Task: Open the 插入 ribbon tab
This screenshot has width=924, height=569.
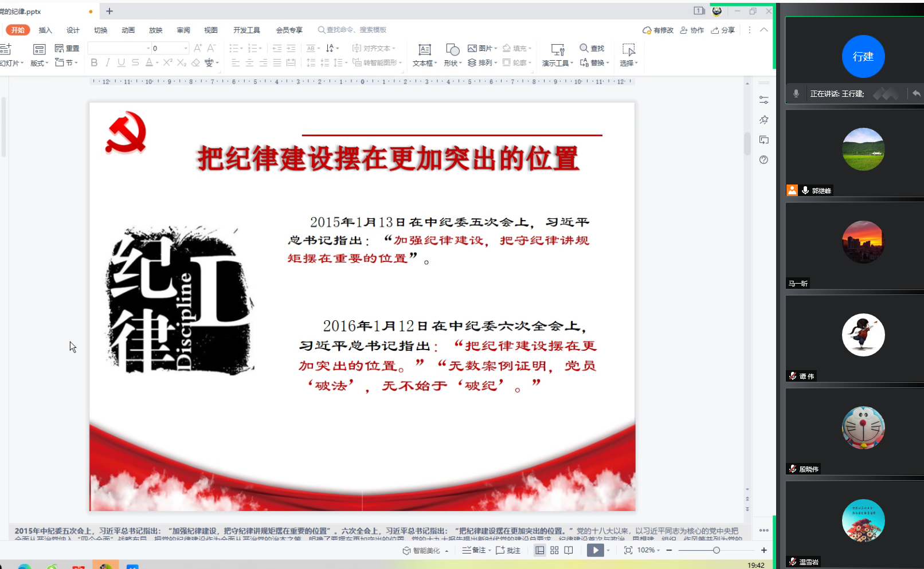Action: click(45, 30)
